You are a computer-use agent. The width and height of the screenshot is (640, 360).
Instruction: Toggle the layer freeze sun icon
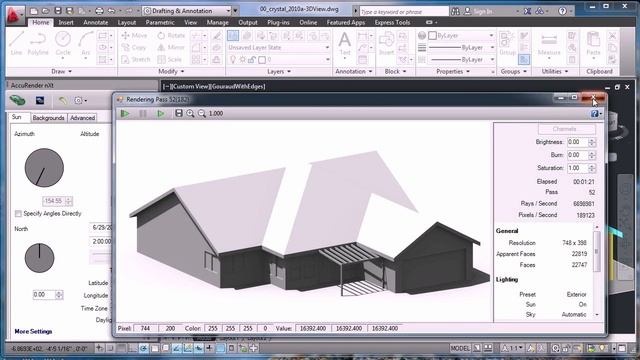pos(242,60)
